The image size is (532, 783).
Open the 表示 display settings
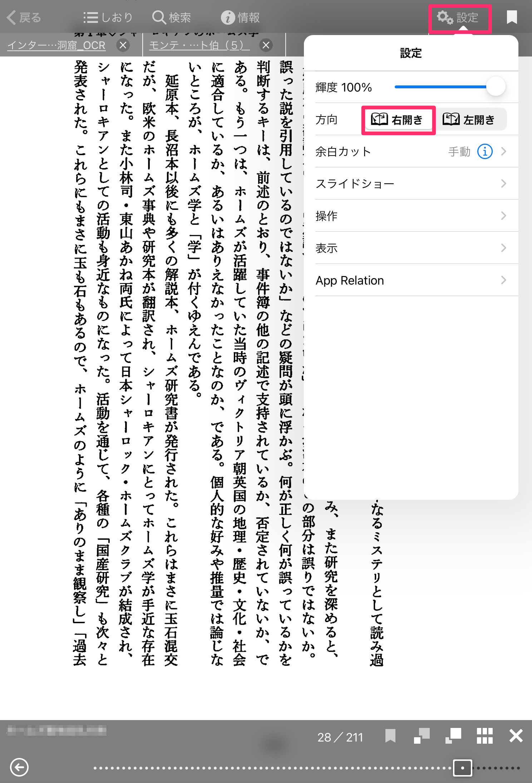click(411, 248)
